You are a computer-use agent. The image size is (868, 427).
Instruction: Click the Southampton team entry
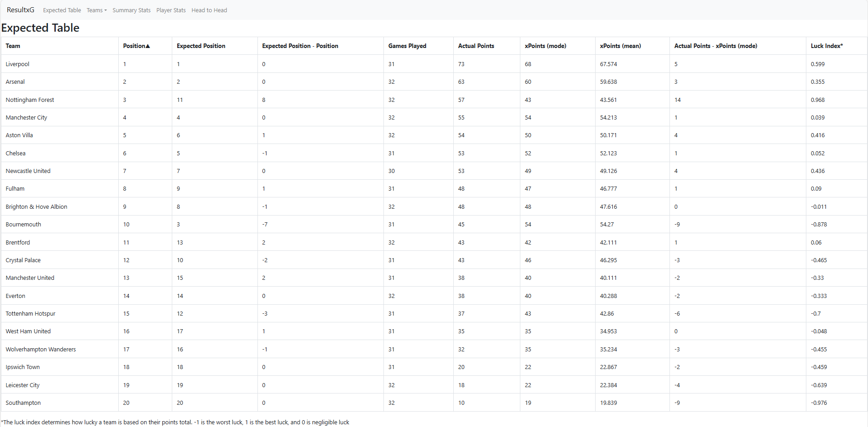point(23,403)
